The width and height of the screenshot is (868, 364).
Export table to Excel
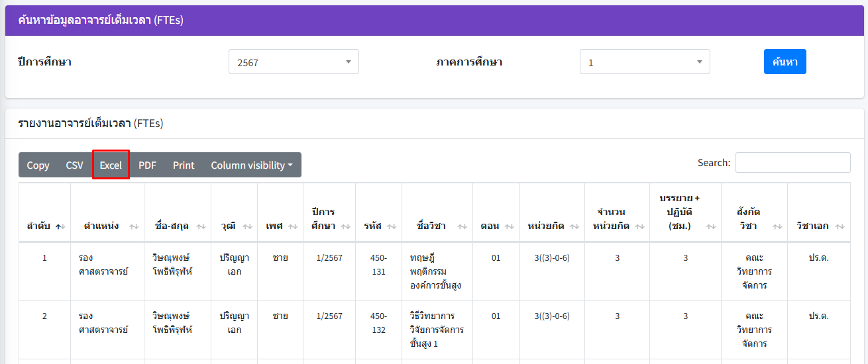111,165
